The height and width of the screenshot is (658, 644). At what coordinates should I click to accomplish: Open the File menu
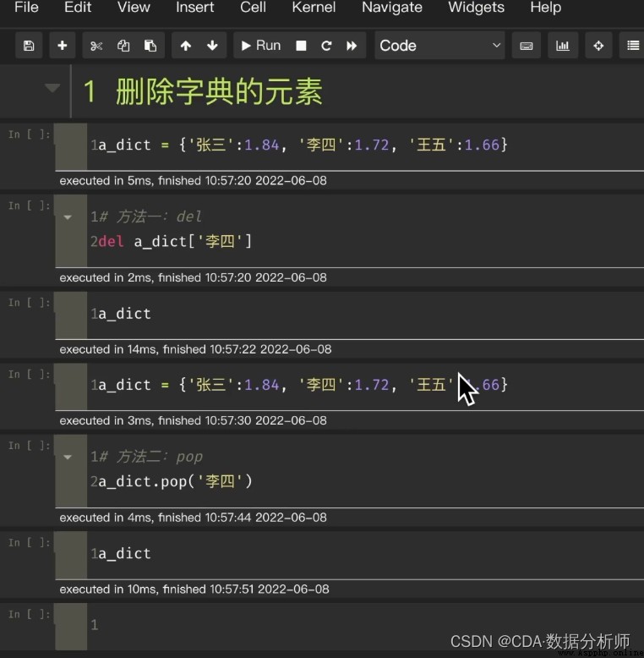[26, 7]
